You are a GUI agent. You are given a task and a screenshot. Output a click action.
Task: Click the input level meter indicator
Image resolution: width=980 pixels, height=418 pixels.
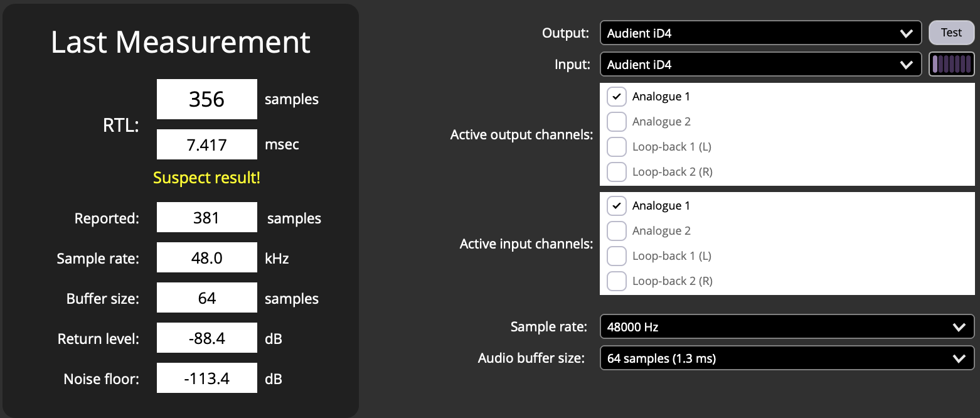pyautogui.click(x=951, y=64)
